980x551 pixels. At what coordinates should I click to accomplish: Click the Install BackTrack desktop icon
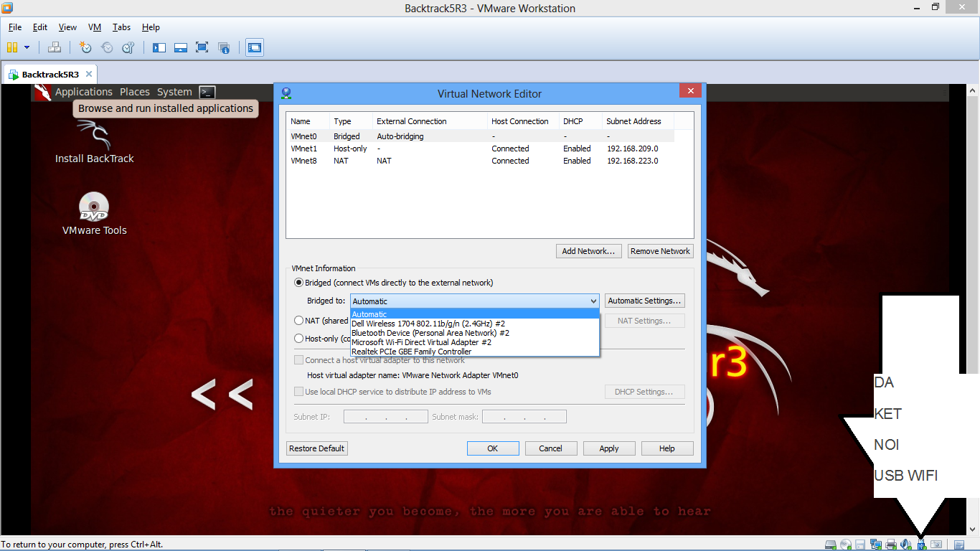[x=94, y=142]
